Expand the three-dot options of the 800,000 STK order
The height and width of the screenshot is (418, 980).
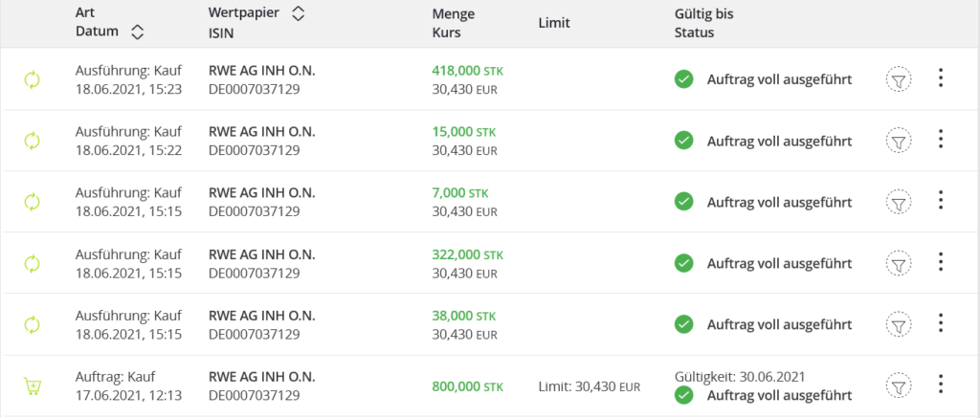click(x=941, y=385)
